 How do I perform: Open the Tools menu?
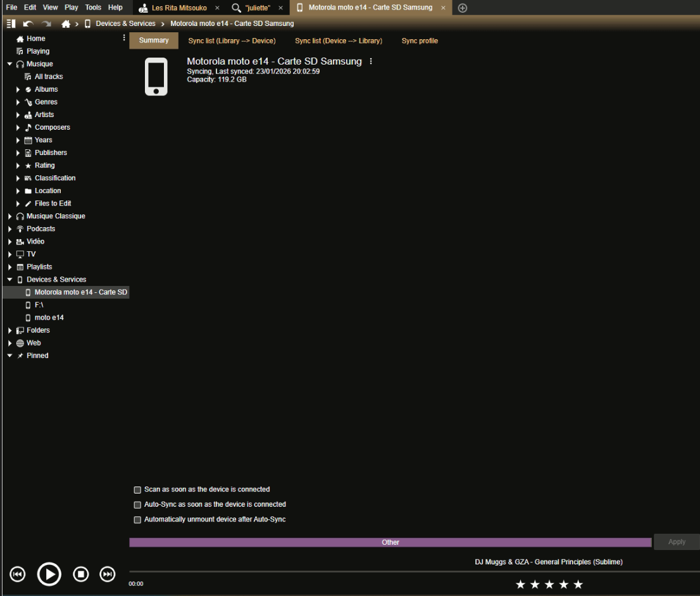[x=93, y=7]
